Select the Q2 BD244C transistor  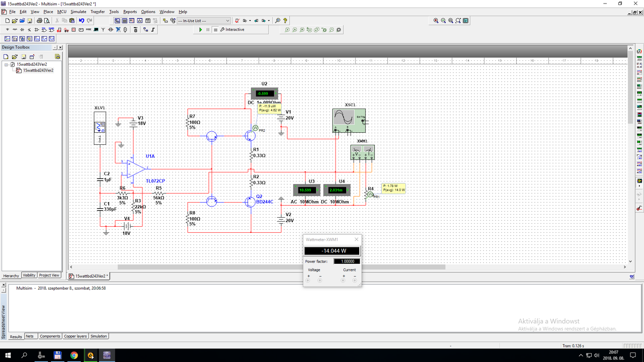pos(251,201)
